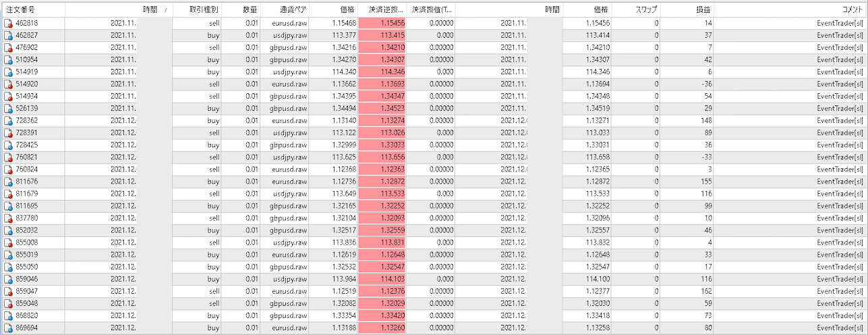Click the order icon of 837780
Screen dimensions: 868x335
click(x=8, y=217)
